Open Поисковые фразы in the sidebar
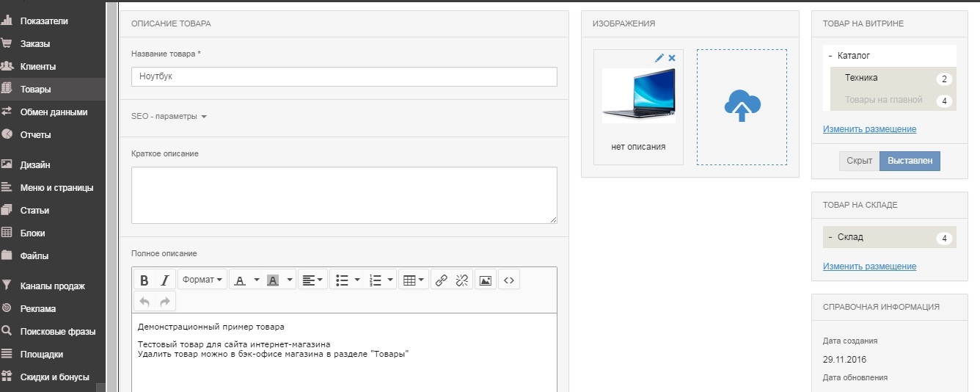The width and height of the screenshot is (980, 392). tap(53, 332)
